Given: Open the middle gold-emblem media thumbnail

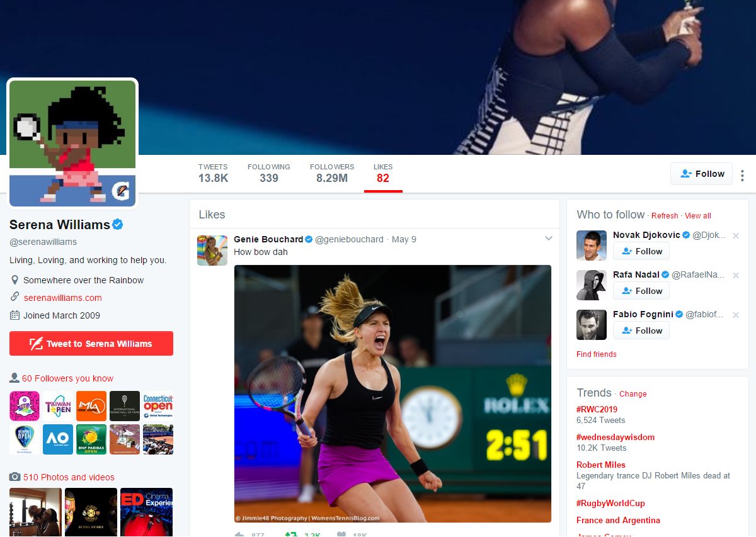Looking at the screenshot, I should [91, 512].
